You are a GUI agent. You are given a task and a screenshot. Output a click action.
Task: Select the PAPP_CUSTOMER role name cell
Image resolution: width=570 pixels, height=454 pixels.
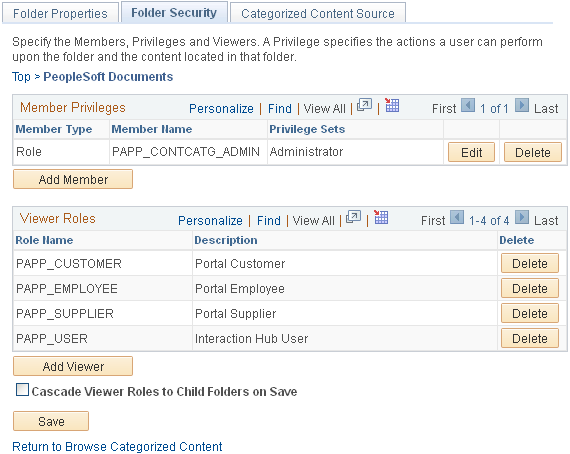pos(103,263)
